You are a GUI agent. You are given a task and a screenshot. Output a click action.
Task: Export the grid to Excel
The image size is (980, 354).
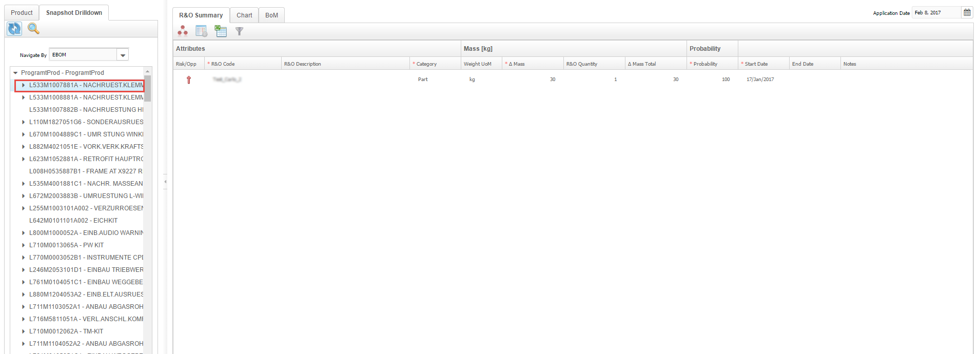pyautogui.click(x=221, y=31)
